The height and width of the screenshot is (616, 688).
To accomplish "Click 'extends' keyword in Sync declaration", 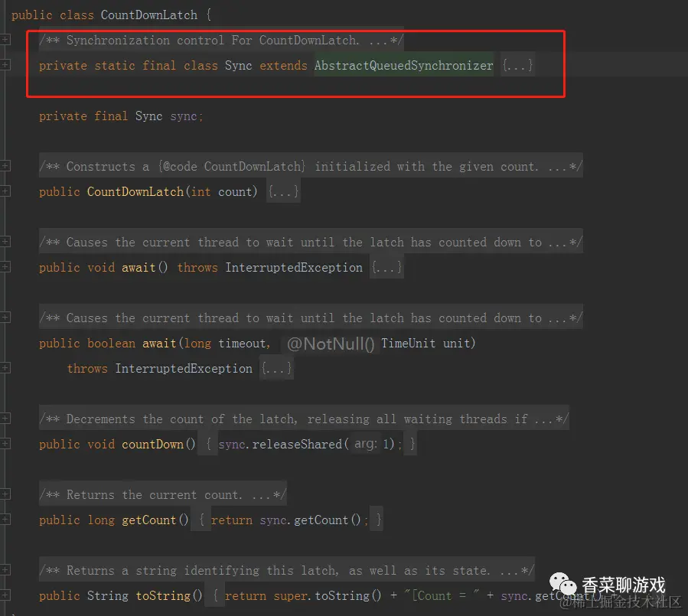I will (283, 66).
